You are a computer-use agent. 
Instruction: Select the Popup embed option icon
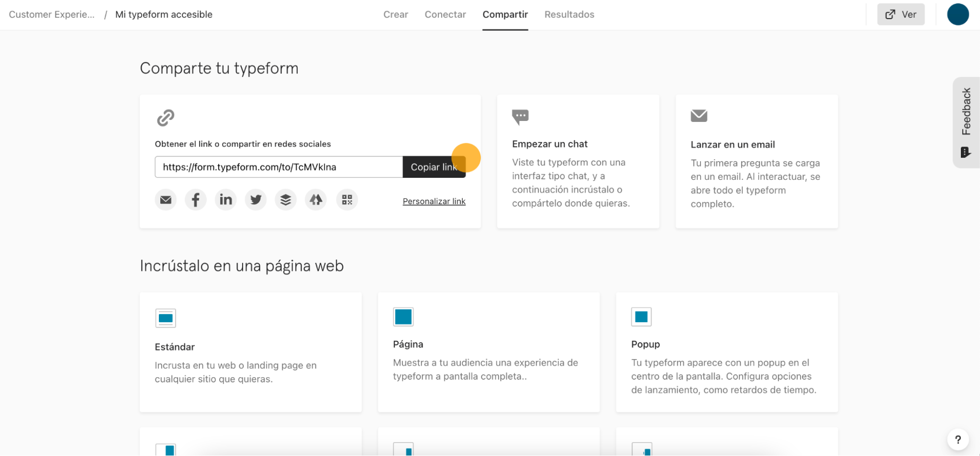coord(641,316)
